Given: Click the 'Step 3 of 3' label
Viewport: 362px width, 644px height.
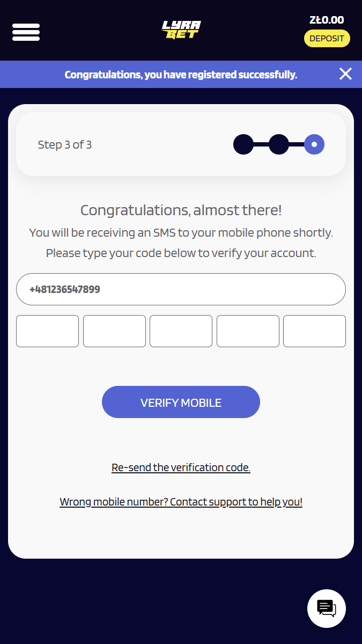Looking at the screenshot, I should [65, 145].
